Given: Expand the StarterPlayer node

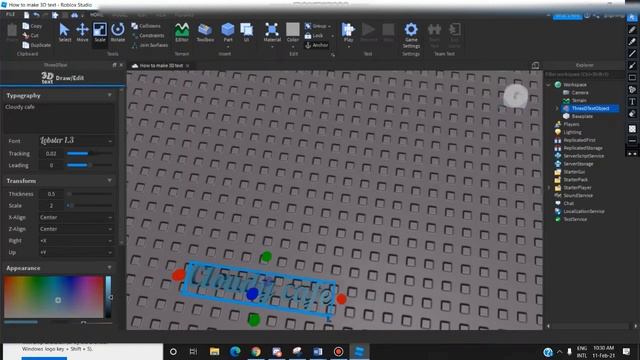Looking at the screenshot, I should (549, 188).
